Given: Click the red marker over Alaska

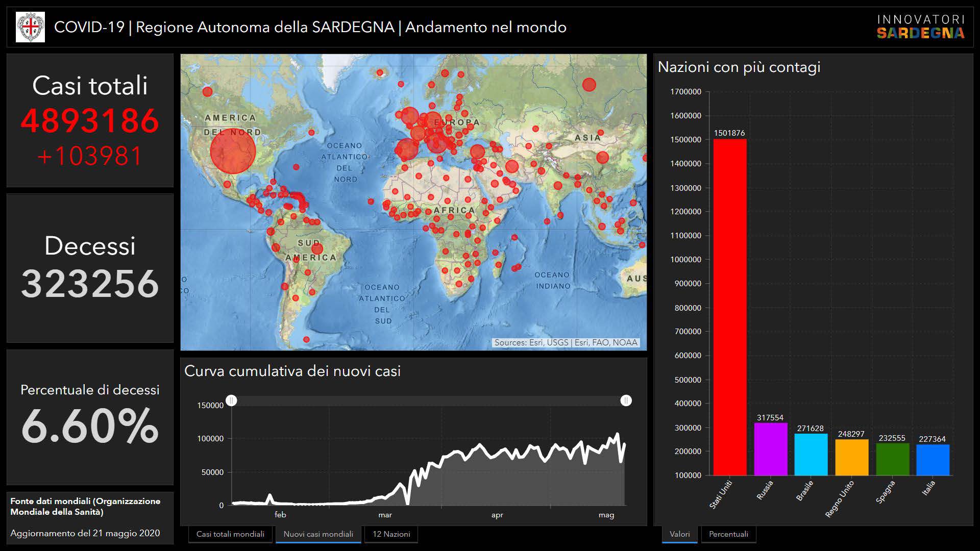Looking at the screenshot, I should (x=207, y=92).
